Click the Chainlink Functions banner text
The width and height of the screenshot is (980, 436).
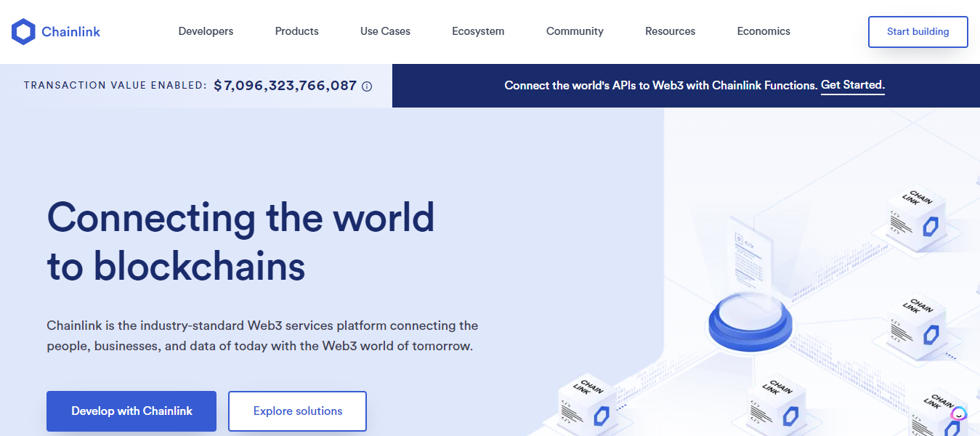[661, 86]
